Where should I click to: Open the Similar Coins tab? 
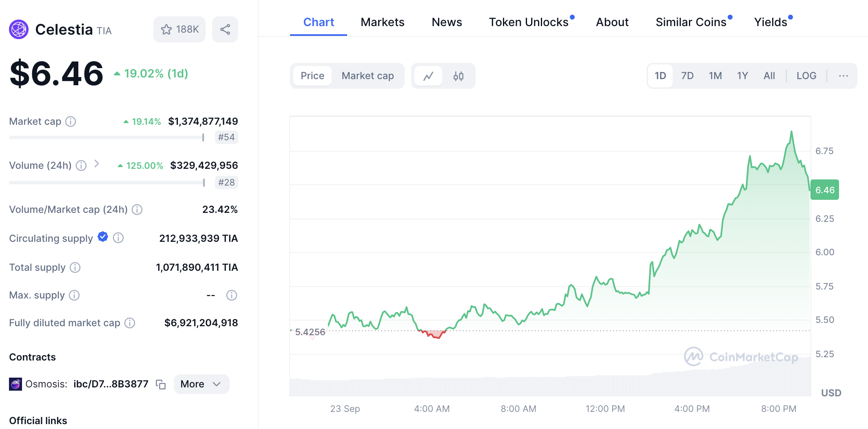tap(691, 22)
